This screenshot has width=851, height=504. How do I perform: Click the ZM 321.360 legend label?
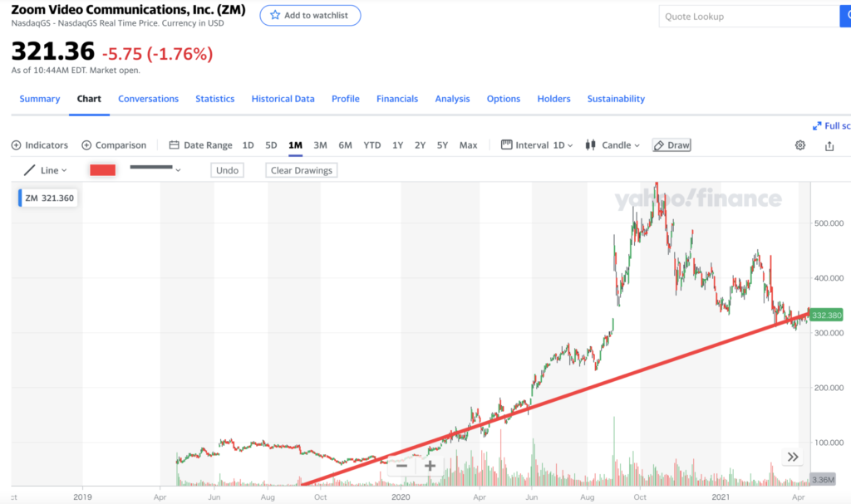(47, 198)
